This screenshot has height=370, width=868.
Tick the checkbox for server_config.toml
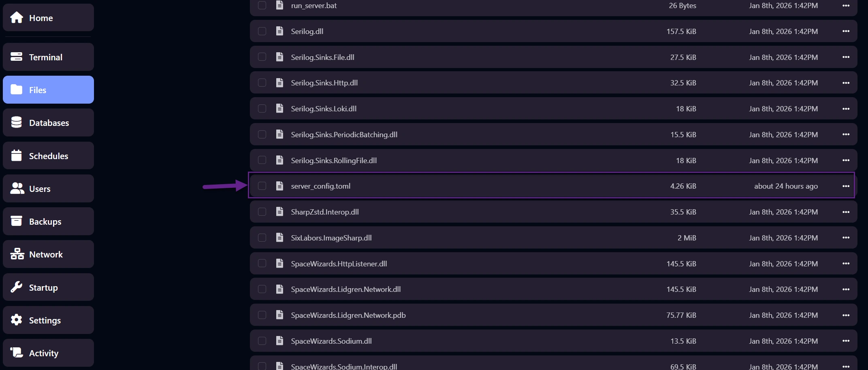pos(262,186)
